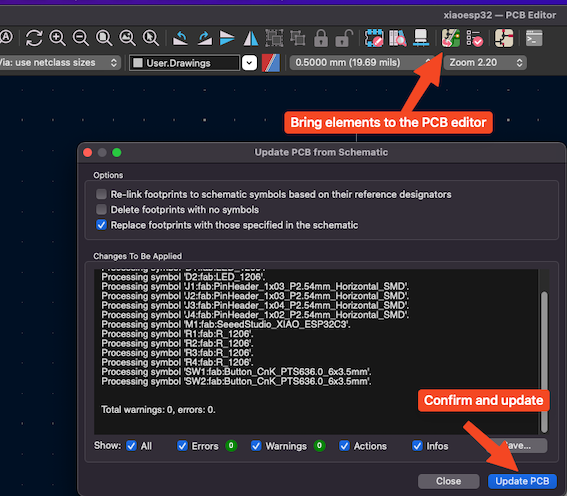Click the green Errors count badge
567x496 pixels.
pos(231,446)
